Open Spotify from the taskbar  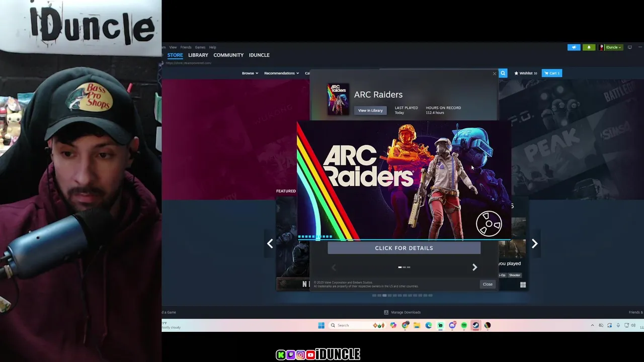click(464, 325)
